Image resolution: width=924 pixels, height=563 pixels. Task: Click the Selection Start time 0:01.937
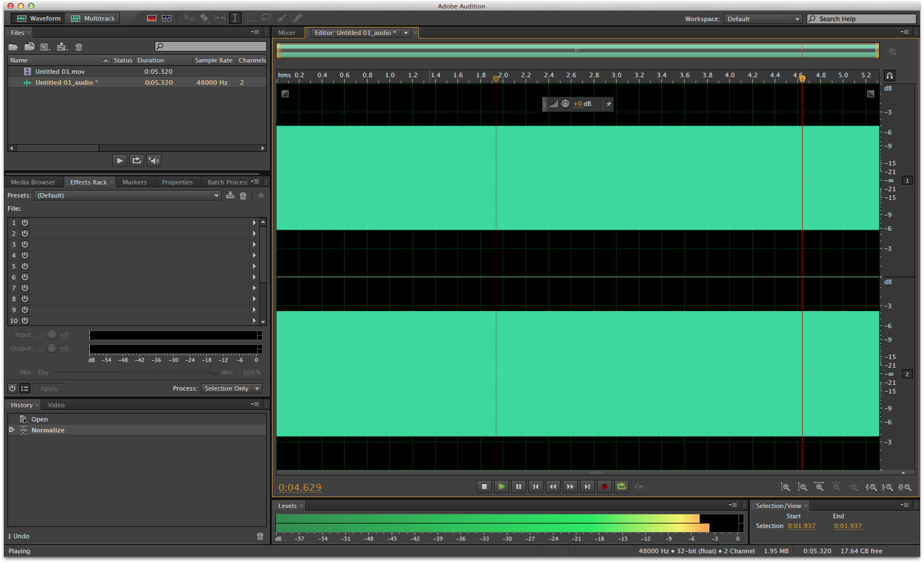click(801, 526)
